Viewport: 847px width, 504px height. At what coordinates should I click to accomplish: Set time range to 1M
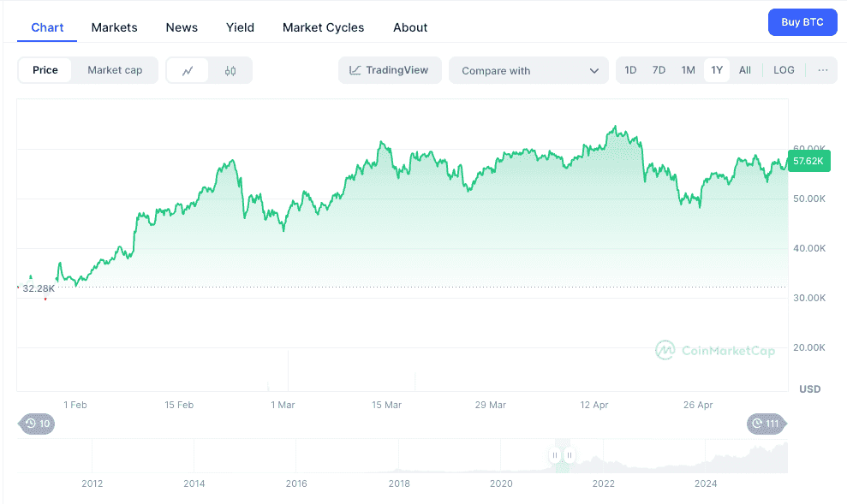click(x=688, y=70)
